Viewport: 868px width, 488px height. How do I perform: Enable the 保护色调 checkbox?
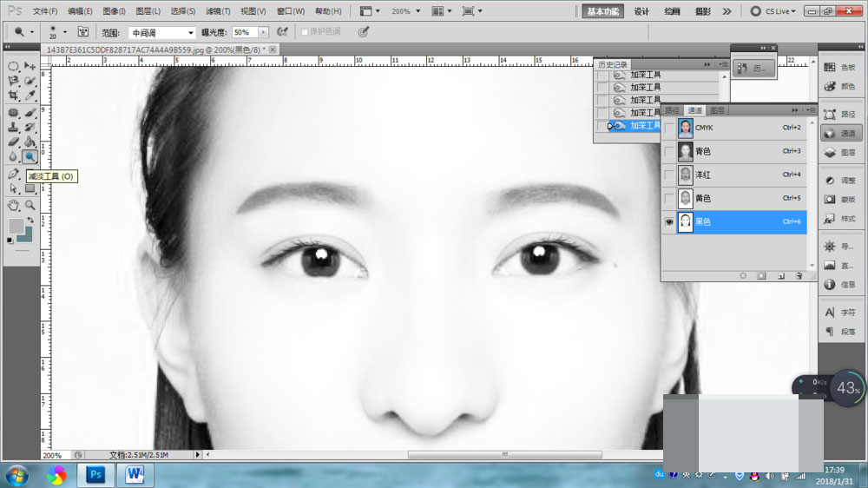coord(305,32)
